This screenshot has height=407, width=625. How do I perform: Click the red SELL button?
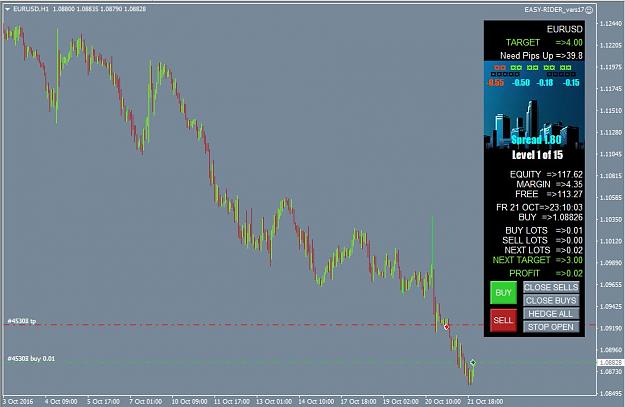[x=503, y=320]
